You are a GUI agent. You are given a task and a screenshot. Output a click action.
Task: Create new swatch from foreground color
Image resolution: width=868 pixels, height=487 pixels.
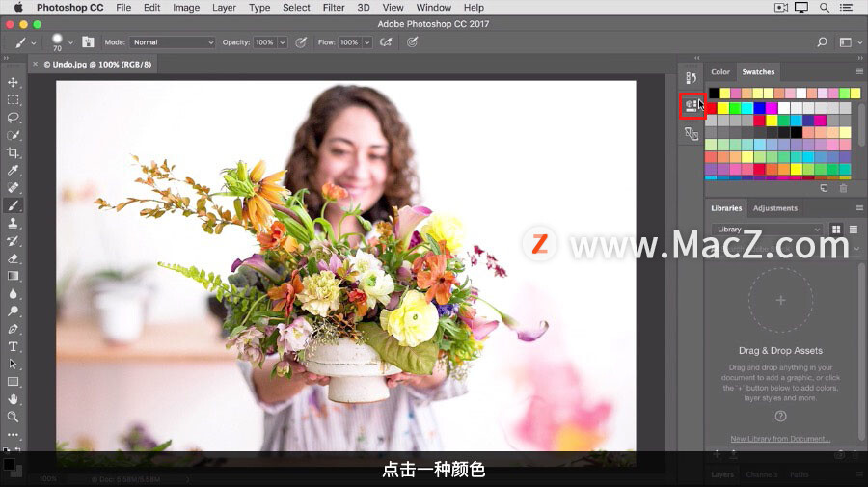click(x=824, y=188)
